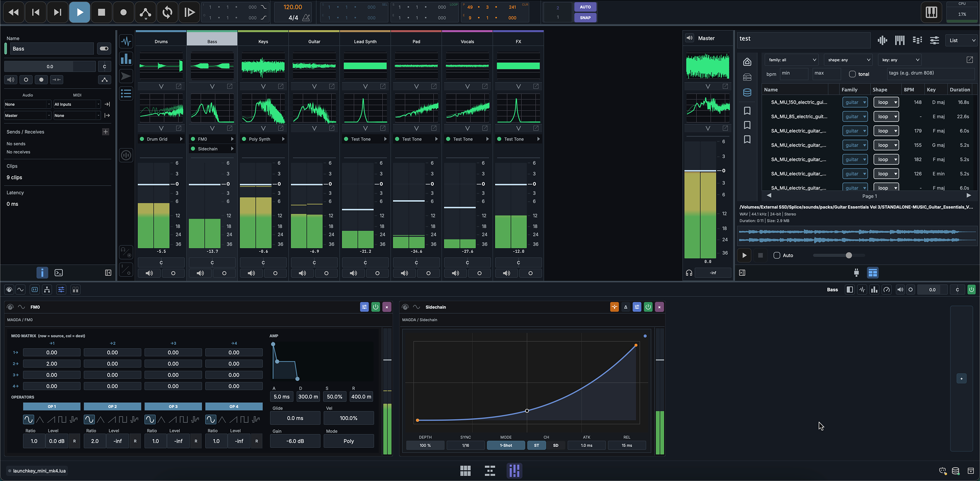The image size is (980, 481).
Task: Click the Poly mode button
Action: point(349,441)
